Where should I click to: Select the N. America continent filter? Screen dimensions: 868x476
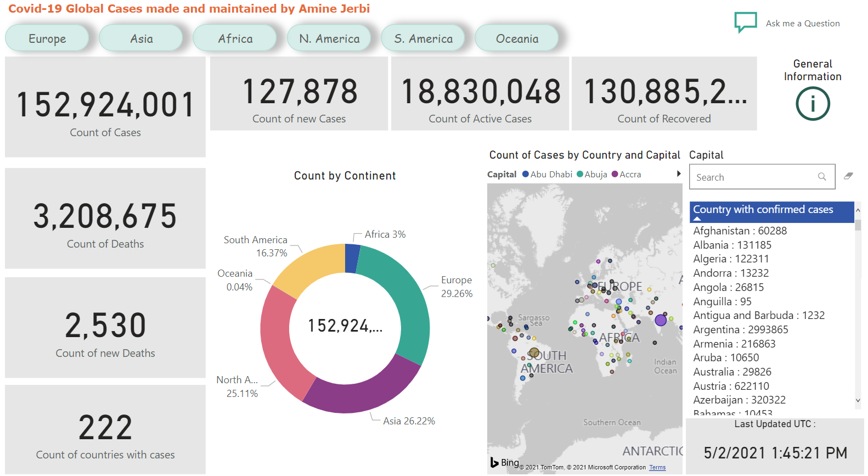329,38
